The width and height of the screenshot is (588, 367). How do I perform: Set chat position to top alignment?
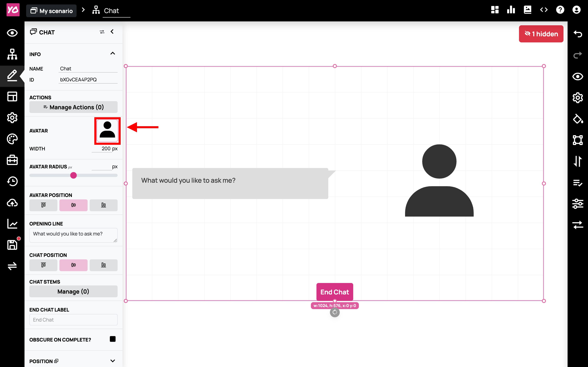pos(43,265)
